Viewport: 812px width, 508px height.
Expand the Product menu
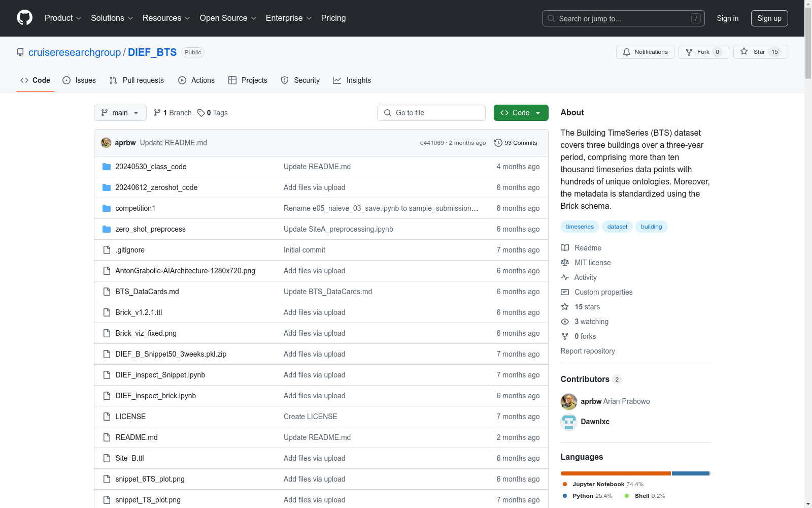coord(63,18)
